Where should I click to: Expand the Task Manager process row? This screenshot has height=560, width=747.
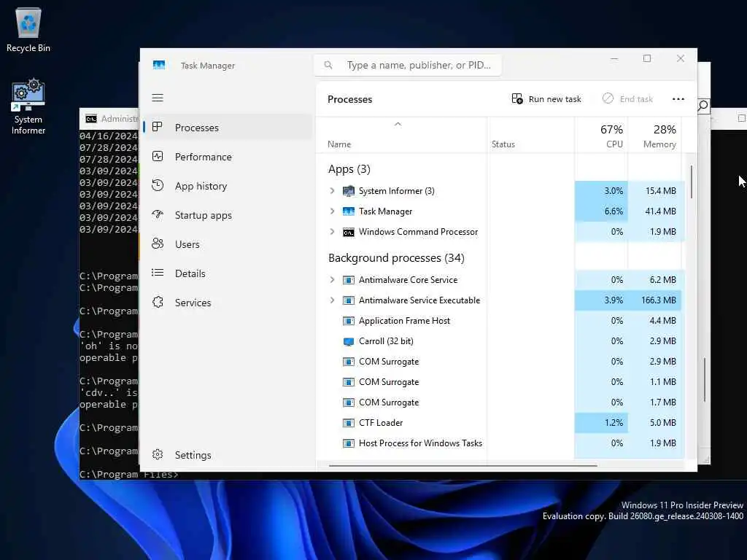(x=332, y=211)
